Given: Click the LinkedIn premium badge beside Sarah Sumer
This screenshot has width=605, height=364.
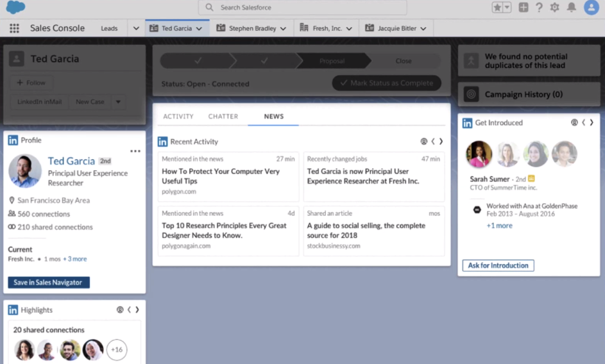Looking at the screenshot, I should point(531,179).
